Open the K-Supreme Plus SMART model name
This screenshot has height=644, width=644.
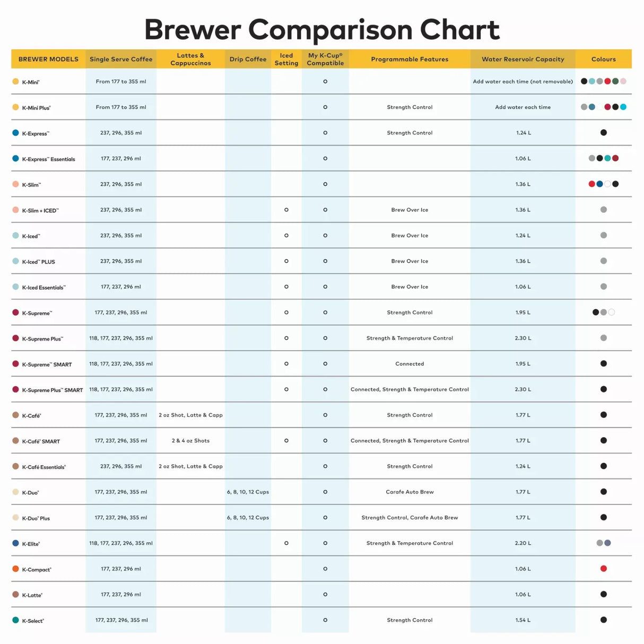coord(53,390)
